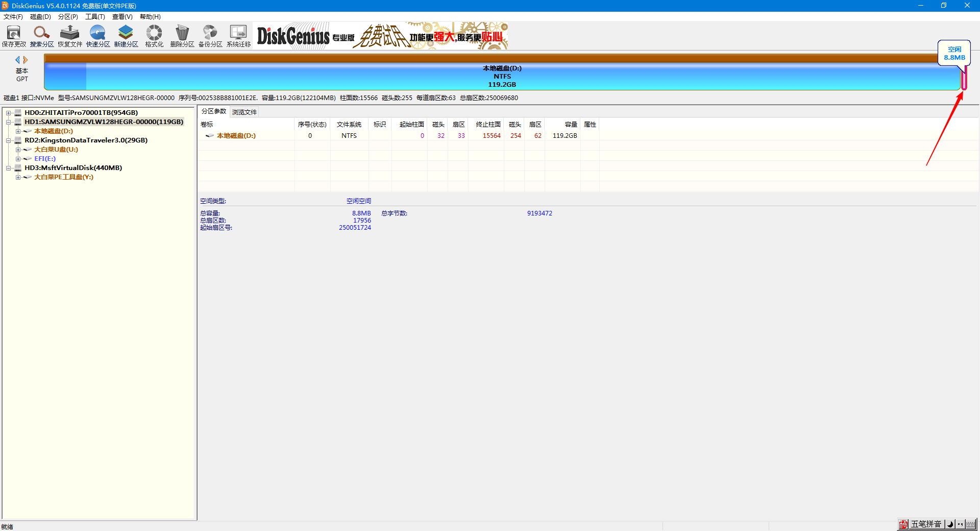980x531 pixels.
Task: Select the HD1:SAMSUNGMZVLW128HEGR disk in tree
Action: point(104,122)
